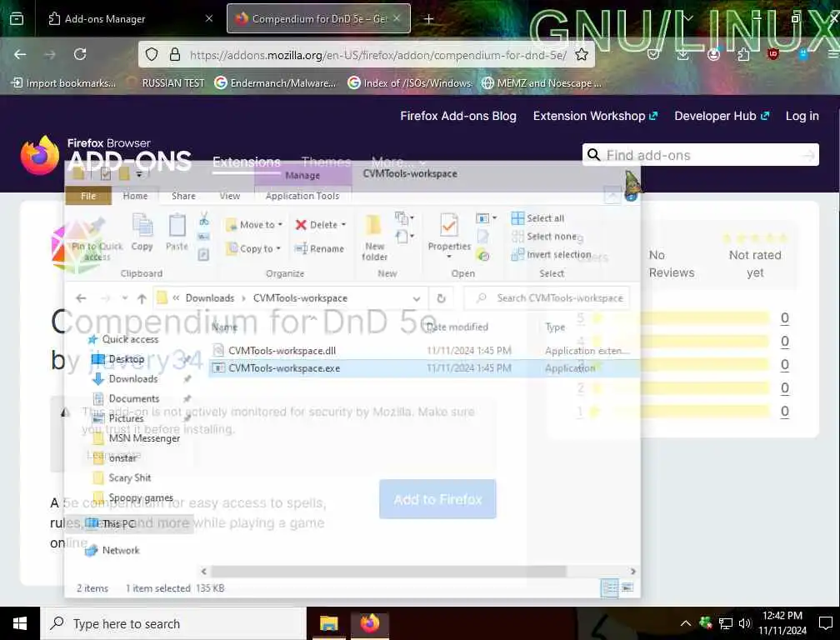Bookmark this page with the star icon

click(582, 54)
